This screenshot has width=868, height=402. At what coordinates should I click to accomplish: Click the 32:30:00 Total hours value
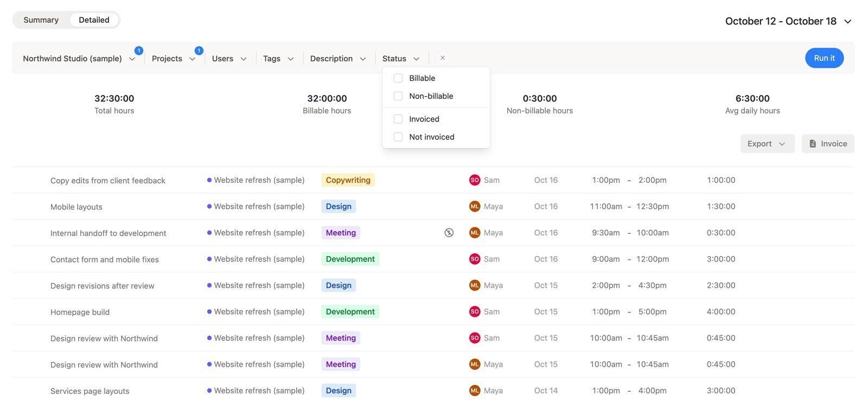coord(114,98)
